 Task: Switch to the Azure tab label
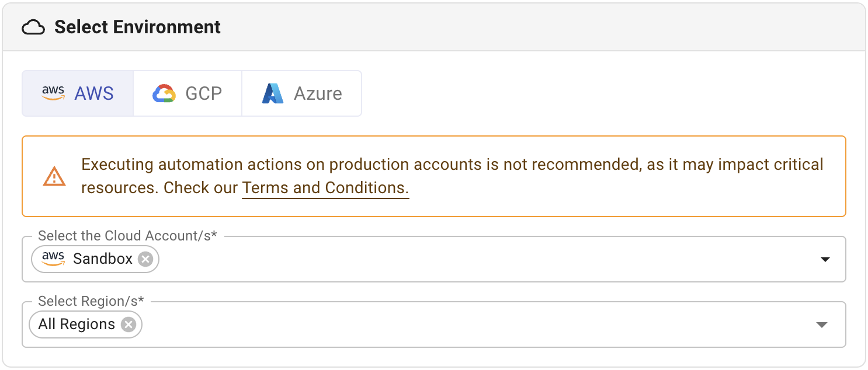click(x=318, y=93)
